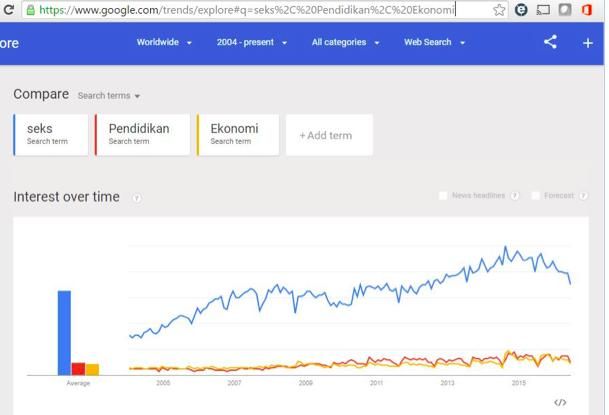Viewport: 609px width, 415px height.
Task: Bookmark this page with the star icon
Action: pyautogui.click(x=499, y=10)
